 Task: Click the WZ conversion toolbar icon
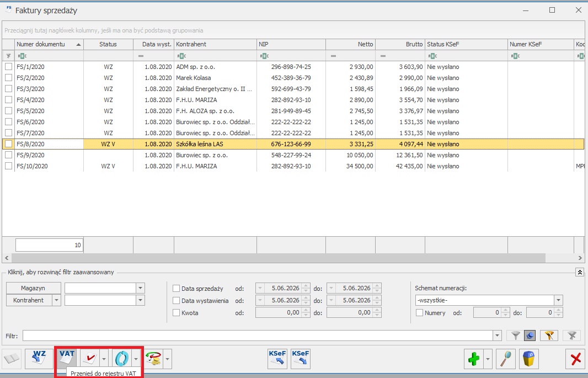pos(39,359)
